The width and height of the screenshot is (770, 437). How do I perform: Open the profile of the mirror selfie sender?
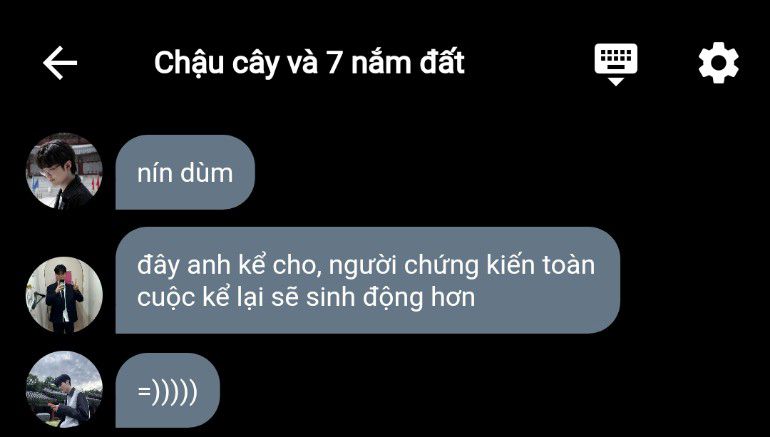[x=64, y=295]
